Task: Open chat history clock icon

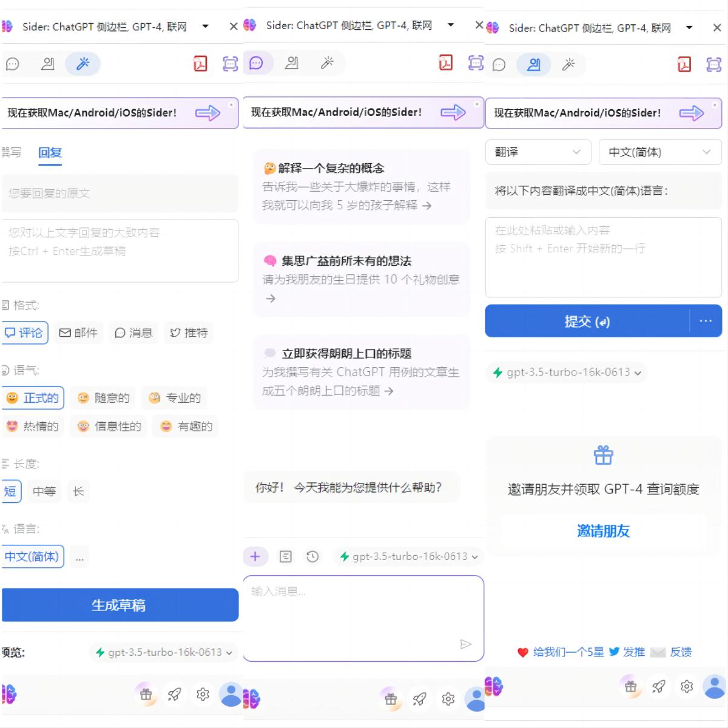Action: click(x=312, y=556)
